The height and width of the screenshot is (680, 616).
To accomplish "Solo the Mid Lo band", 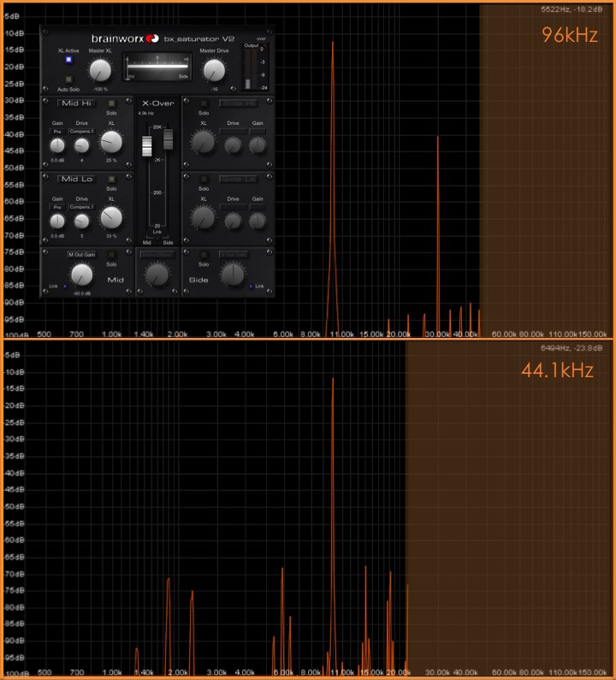I will [x=111, y=179].
